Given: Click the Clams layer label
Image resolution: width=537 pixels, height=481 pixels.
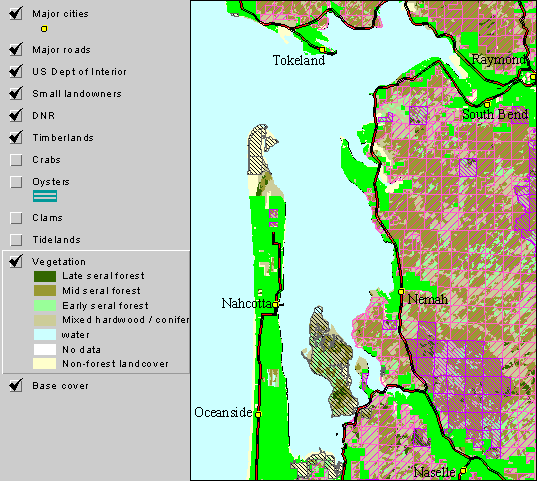Looking at the screenshot, I should click(x=48, y=218).
